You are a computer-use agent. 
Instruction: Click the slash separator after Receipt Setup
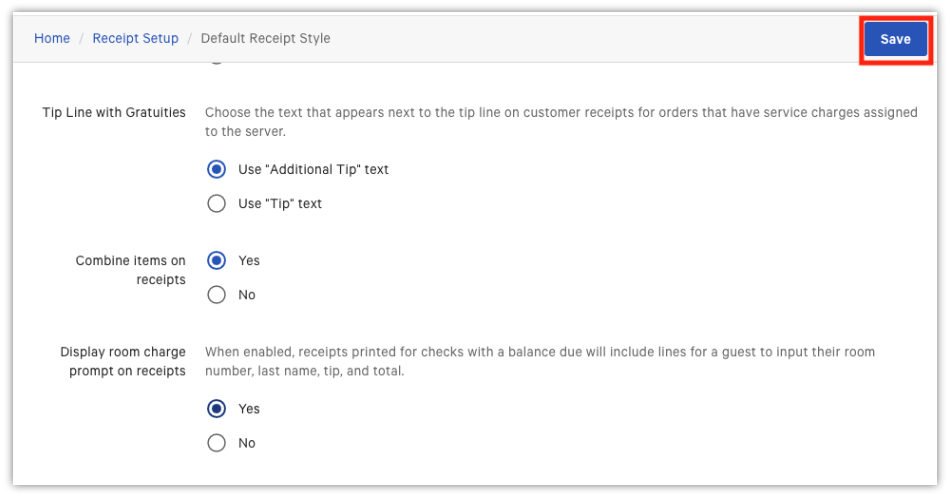pyautogui.click(x=190, y=39)
